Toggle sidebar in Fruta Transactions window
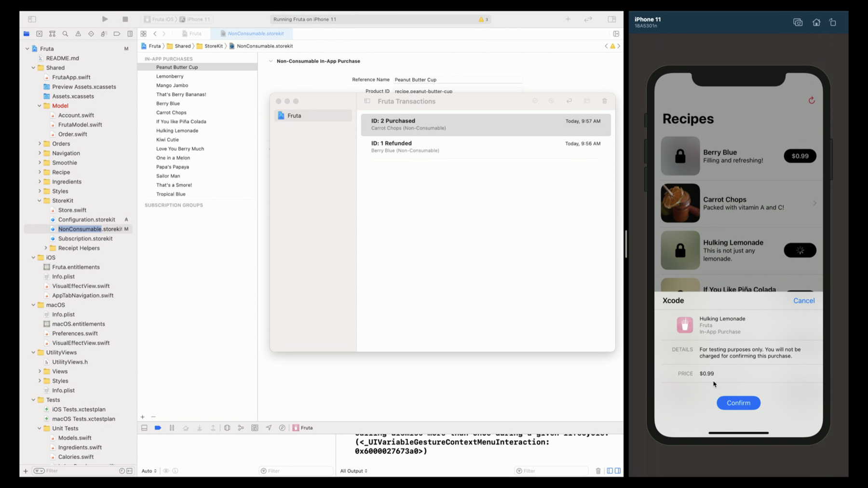 [x=367, y=101]
